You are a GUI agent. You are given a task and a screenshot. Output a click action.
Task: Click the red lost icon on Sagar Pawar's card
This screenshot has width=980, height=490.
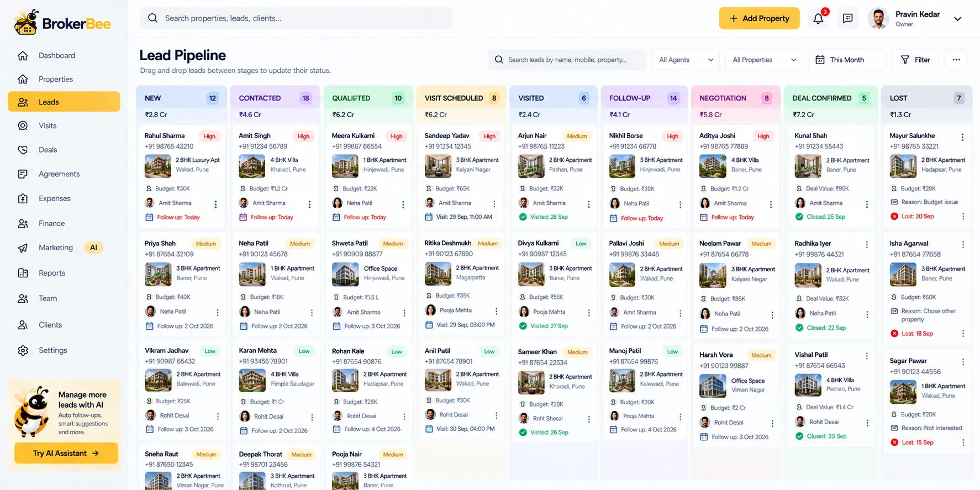(894, 442)
